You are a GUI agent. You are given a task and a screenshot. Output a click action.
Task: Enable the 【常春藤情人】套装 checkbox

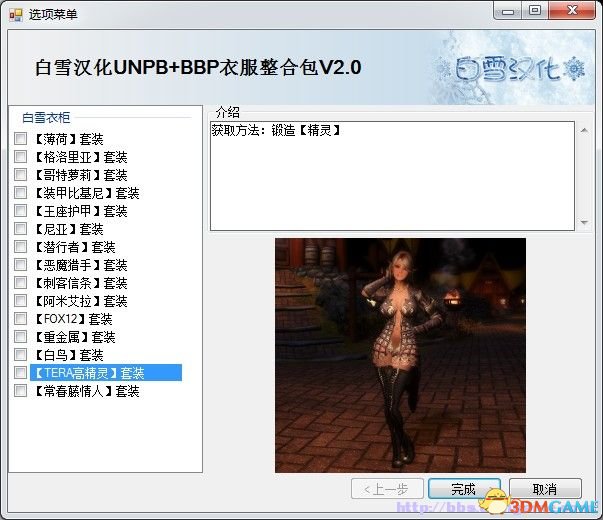point(20,391)
